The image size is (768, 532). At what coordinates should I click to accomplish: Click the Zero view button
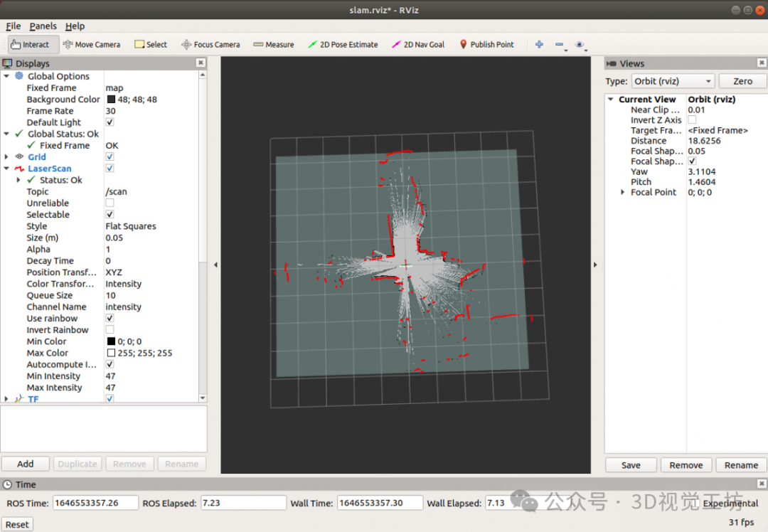pyautogui.click(x=742, y=81)
